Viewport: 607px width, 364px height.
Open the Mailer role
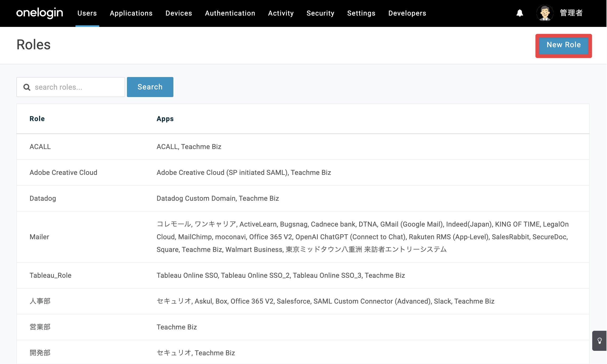(39, 237)
